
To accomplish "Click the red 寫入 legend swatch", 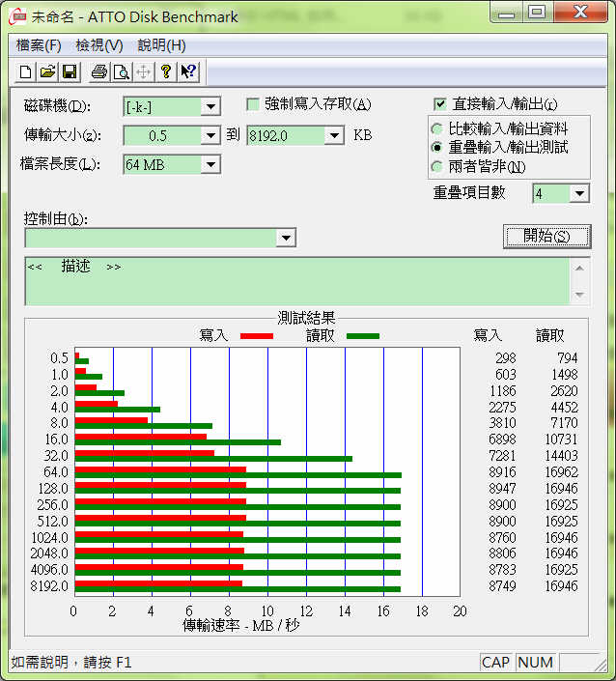I will pyautogui.click(x=257, y=336).
